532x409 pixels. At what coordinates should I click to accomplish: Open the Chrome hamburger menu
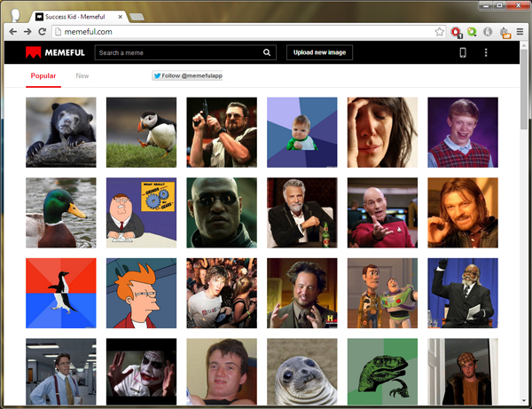[x=520, y=32]
